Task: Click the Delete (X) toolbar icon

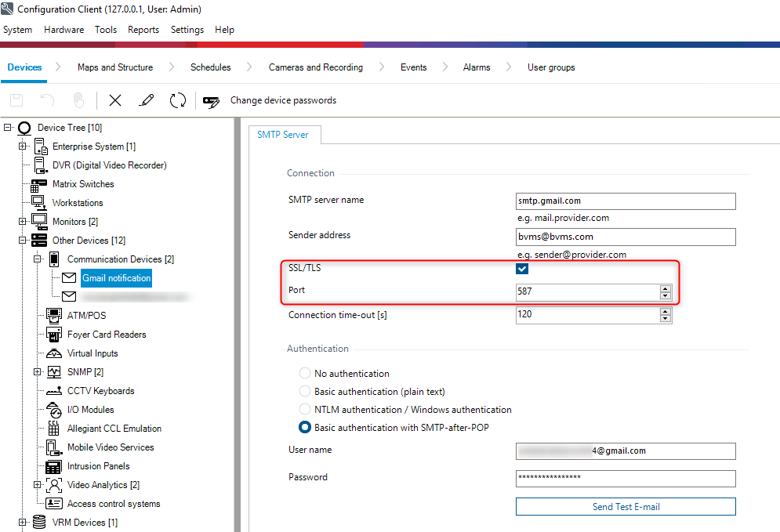Action: [115, 100]
